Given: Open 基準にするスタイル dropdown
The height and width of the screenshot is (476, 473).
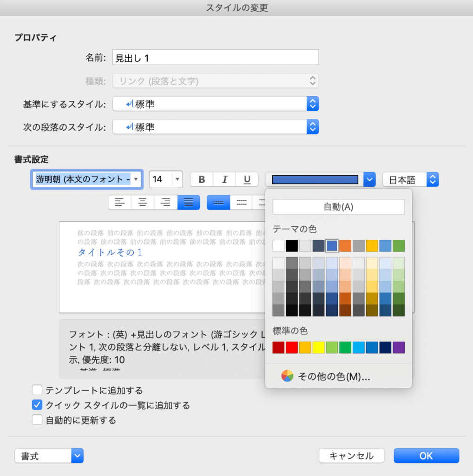Looking at the screenshot, I should coord(216,104).
